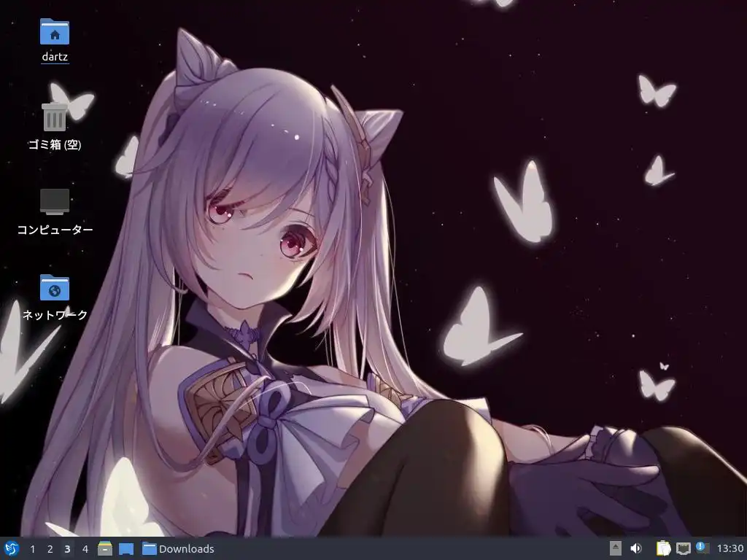This screenshot has width=747, height=560.
Task: Switch to workspace 2
Action: click(x=50, y=549)
